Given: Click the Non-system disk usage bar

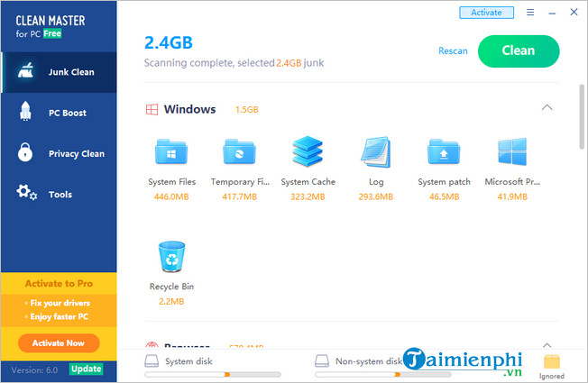Looking at the screenshot, I should 383,374.
